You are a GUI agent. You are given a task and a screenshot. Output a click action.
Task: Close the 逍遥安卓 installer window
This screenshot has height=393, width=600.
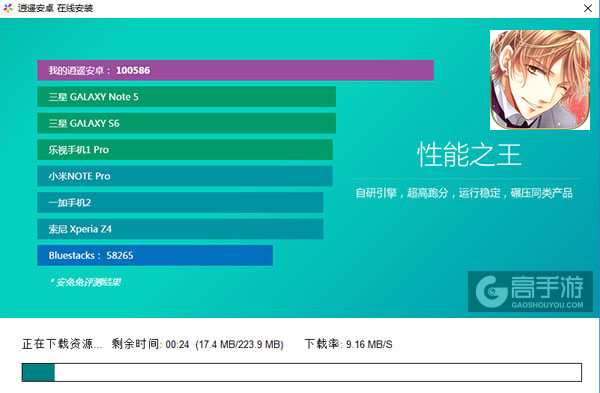588,8
